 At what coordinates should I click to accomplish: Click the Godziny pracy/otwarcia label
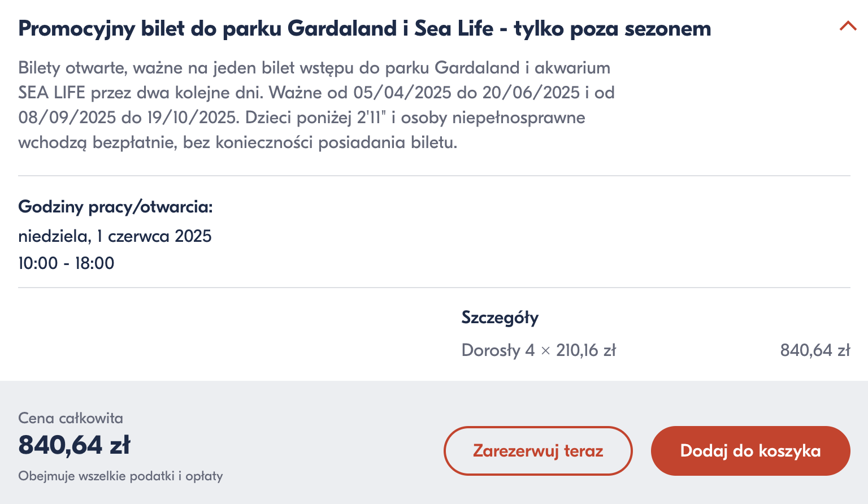click(115, 207)
